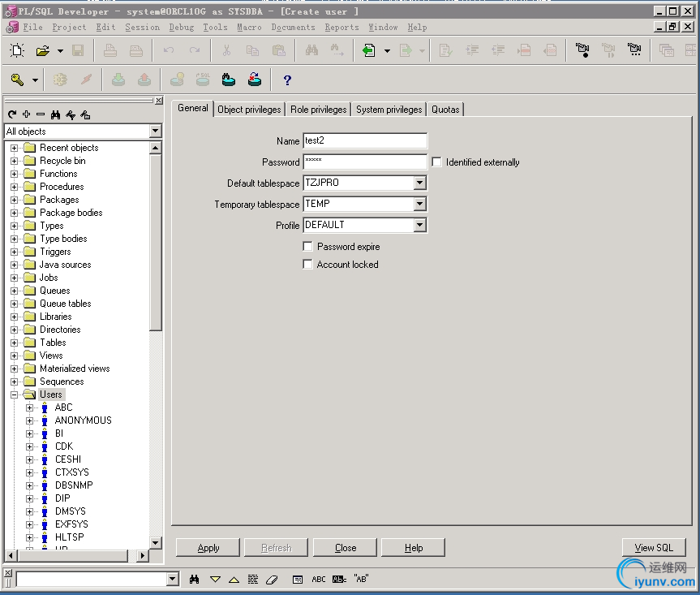Select the Materialized views folder
Viewport: 700px width, 595px height.
tap(75, 369)
